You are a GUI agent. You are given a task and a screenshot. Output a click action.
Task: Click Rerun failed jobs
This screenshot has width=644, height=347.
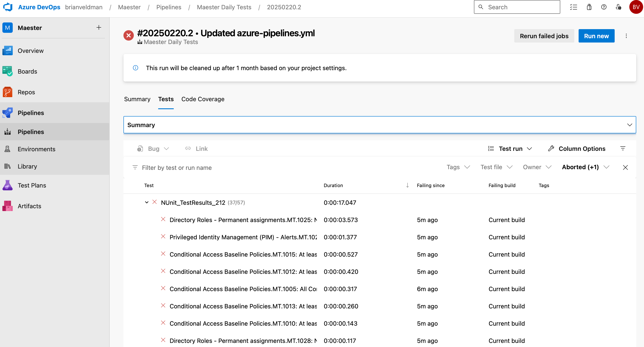pyautogui.click(x=544, y=36)
